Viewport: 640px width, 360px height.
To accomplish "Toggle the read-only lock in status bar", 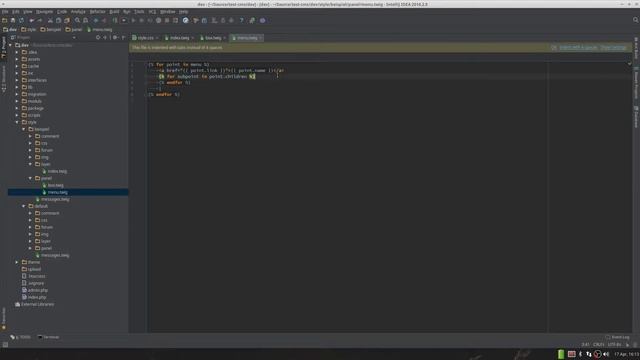I will (627, 344).
